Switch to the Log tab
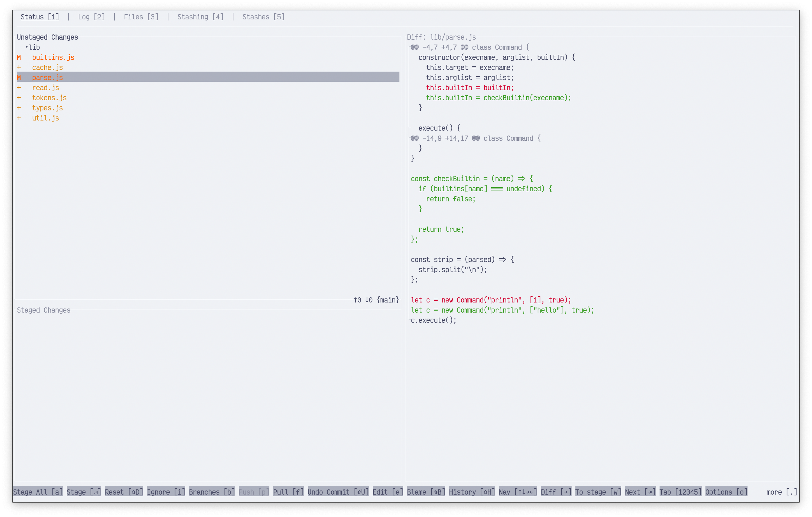This screenshot has width=812, height=517. coord(91,17)
